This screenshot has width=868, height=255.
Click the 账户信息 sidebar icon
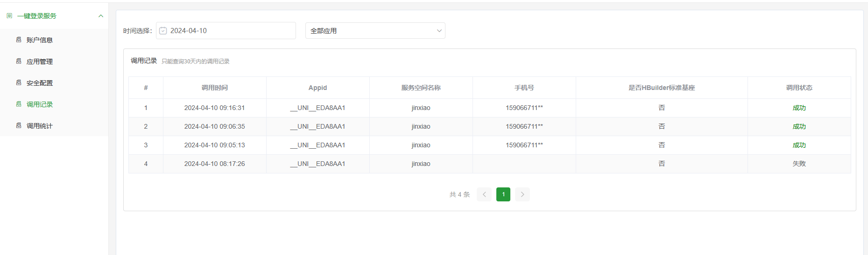click(x=19, y=40)
